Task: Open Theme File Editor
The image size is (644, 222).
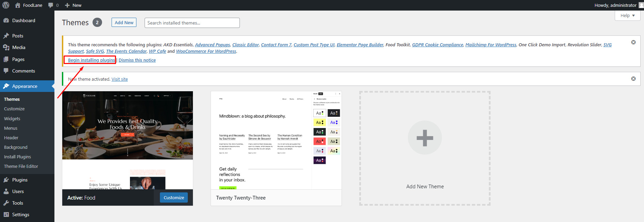Action: tap(21, 166)
